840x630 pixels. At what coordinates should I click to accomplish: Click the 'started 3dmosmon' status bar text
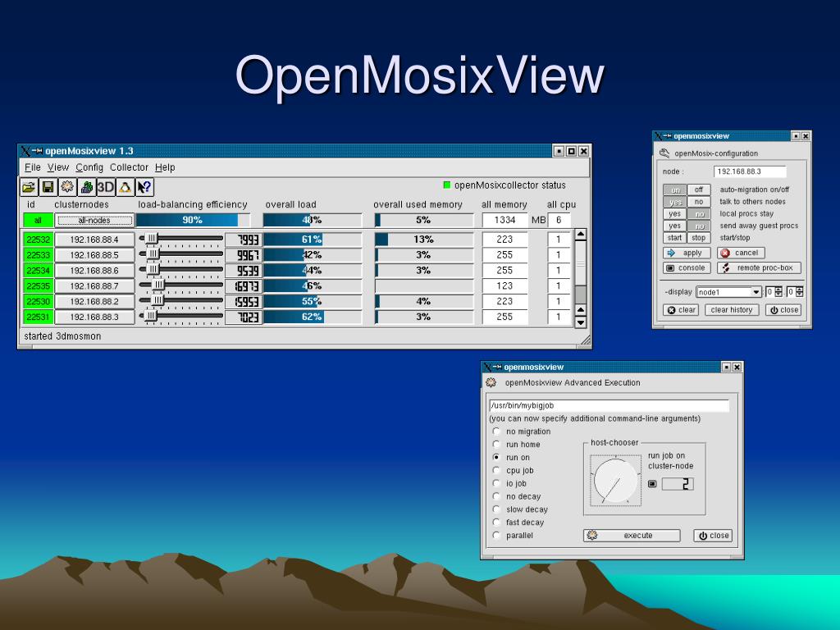(x=62, y=336)
